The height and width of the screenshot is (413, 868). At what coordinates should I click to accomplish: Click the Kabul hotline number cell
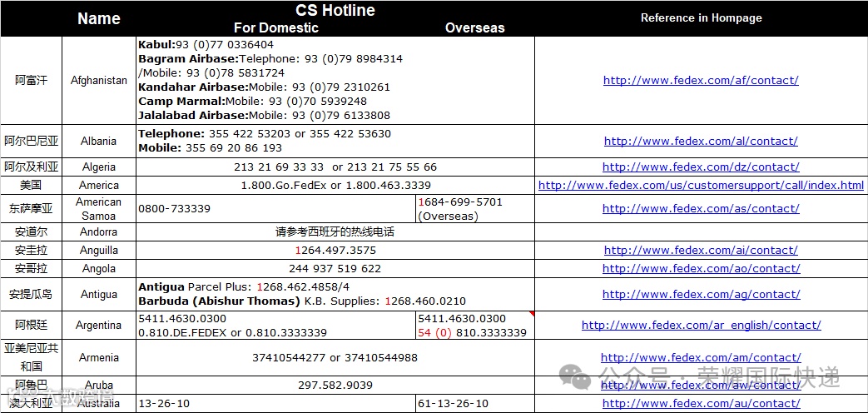coord(335,80)
